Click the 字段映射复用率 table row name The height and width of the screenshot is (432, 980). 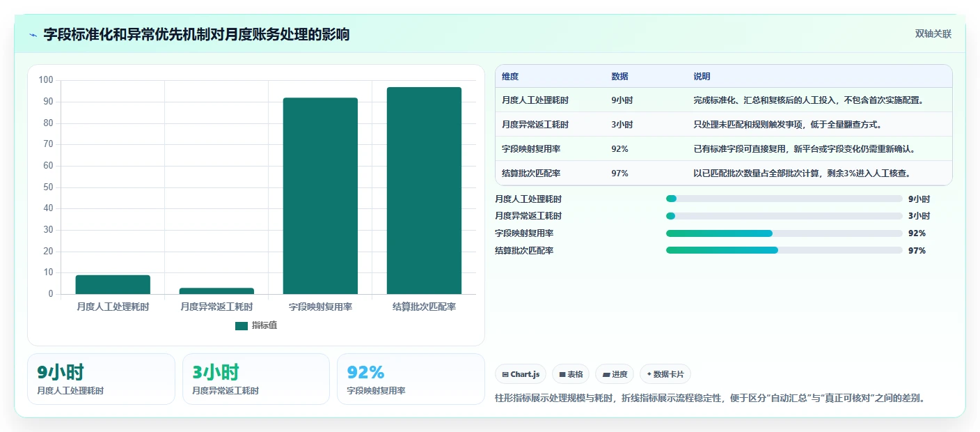point(531,149)
